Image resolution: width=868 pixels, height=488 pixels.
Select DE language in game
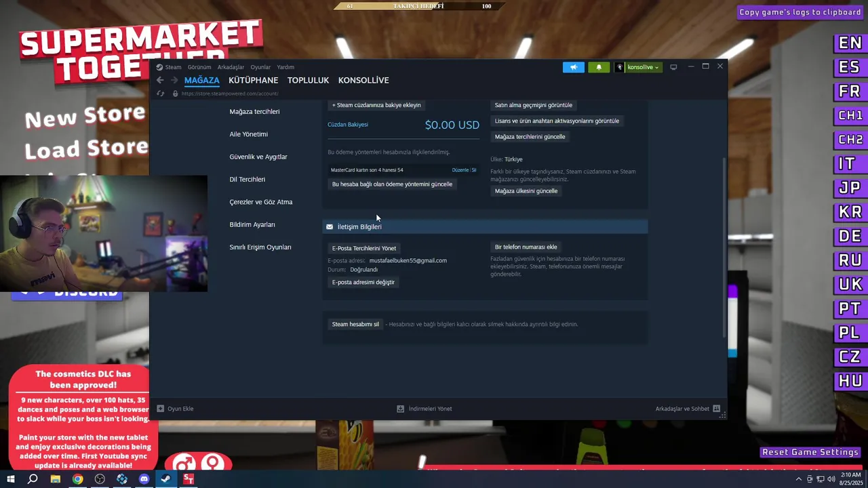pos(850,236)
